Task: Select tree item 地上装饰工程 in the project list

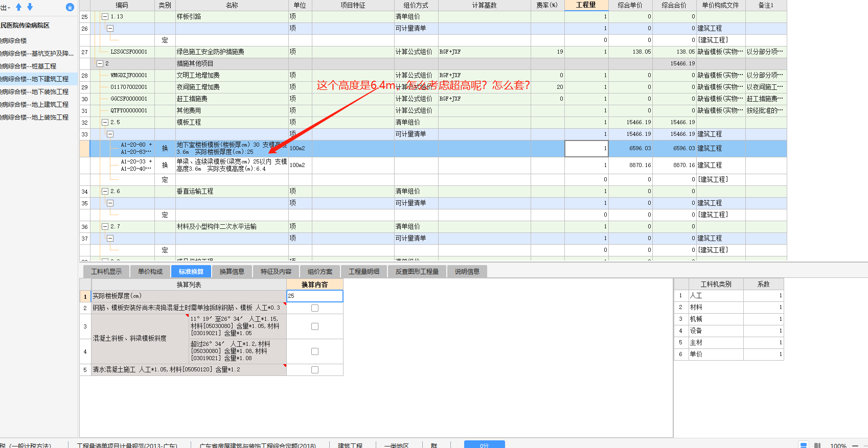Action: tap(38, 117)
